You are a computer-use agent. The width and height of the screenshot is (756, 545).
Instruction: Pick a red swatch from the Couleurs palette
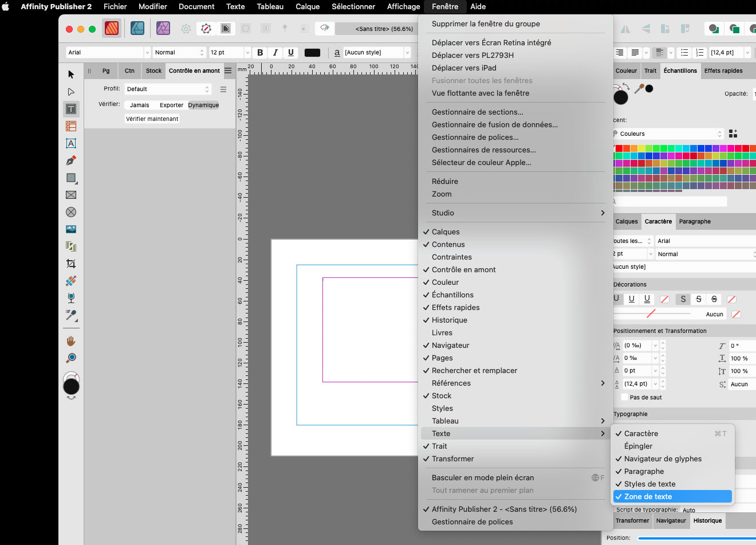619,148
